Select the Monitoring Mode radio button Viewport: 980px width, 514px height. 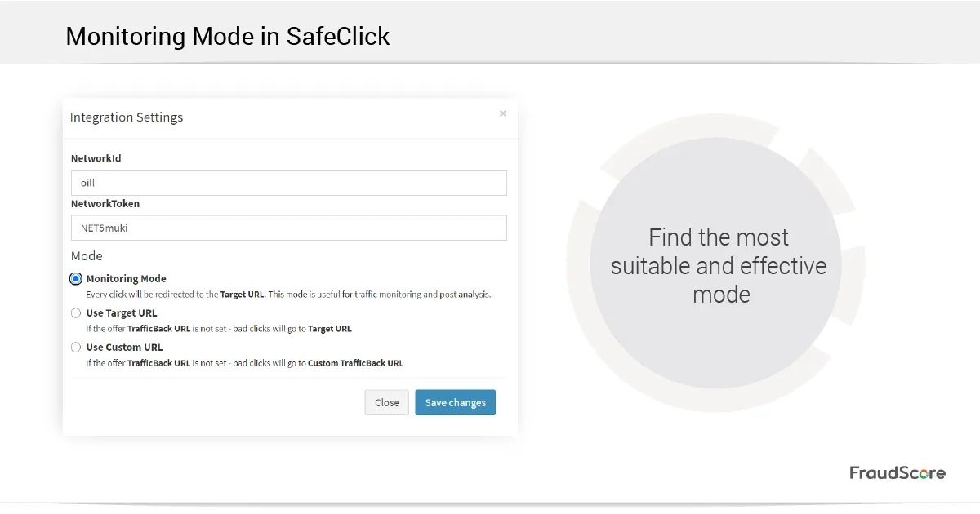point(76,279)
